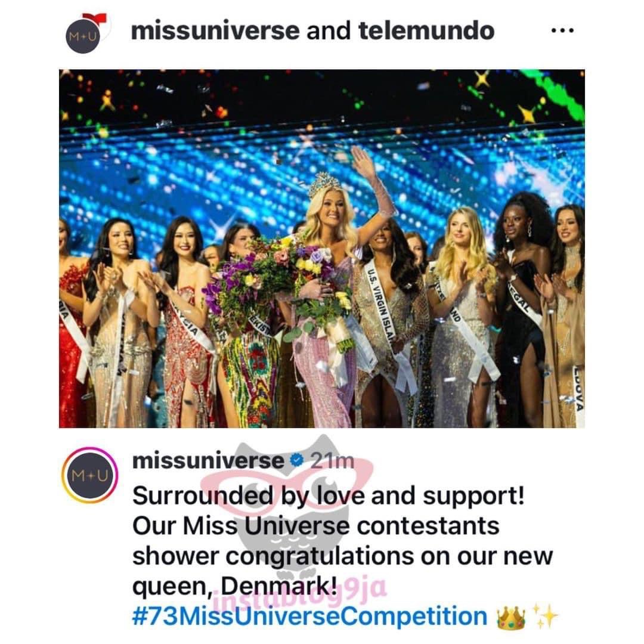View missuniverse story via ringed caption avatar
The width and height of the screenshot is (644, 644).
89,476
